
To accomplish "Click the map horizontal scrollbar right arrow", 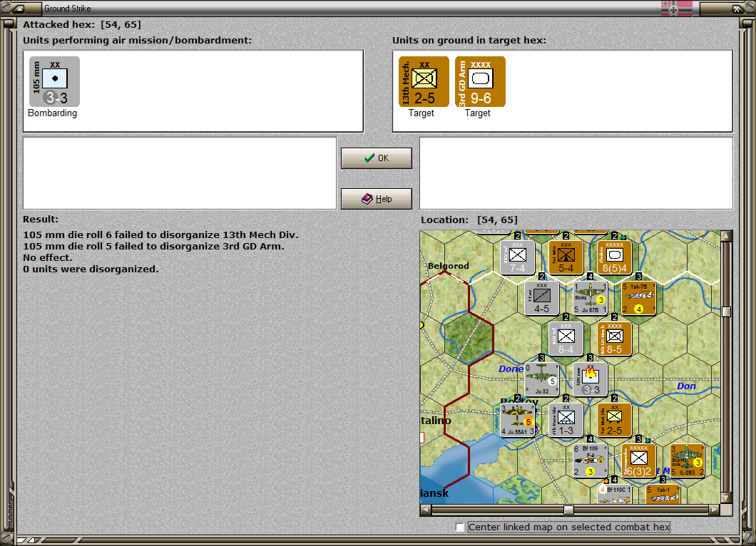I will [x=715, y=510].
